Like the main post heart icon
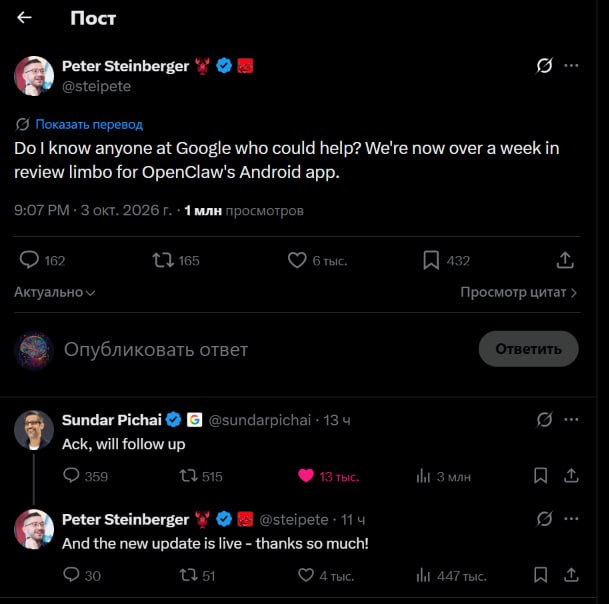609x604 pixels. [x=297, y=260]
